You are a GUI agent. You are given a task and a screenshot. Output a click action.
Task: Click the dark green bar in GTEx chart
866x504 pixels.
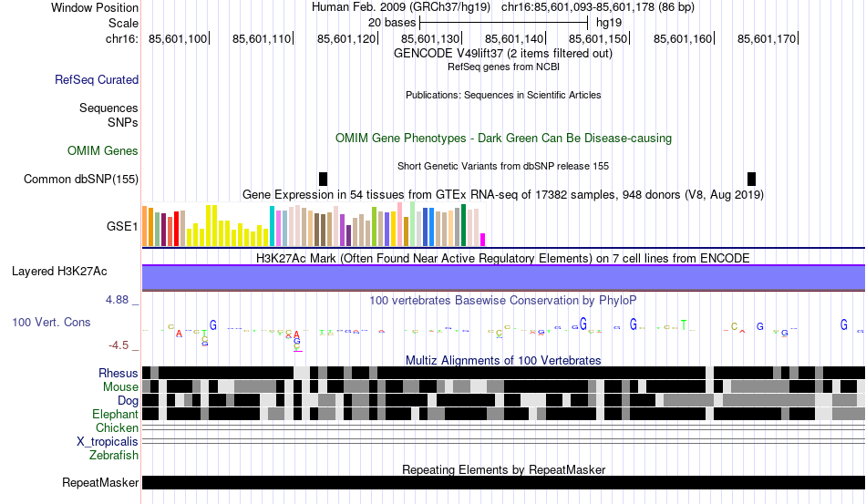(464, 225)
